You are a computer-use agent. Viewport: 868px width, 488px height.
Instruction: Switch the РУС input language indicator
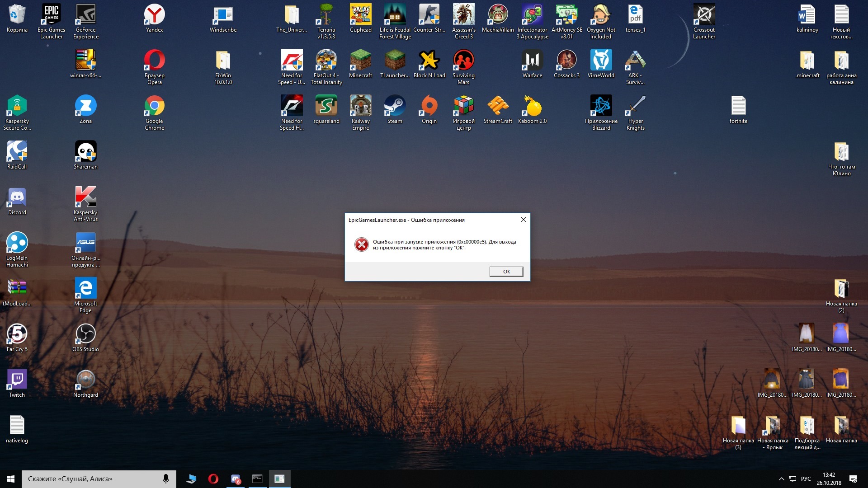(x=806, y=479)
